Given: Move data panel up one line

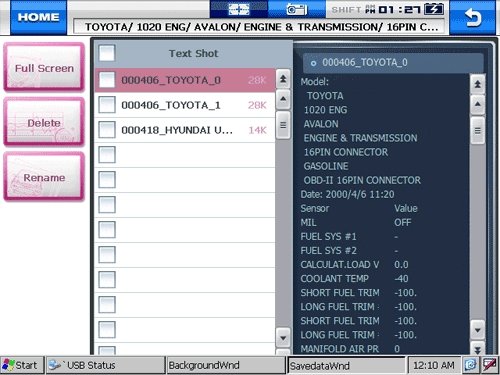Looking at the screenshot, I should pyautogui.click(x=477, y=104).
